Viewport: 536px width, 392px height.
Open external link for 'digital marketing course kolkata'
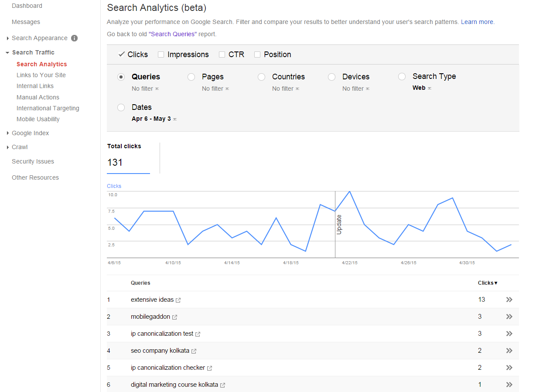click(222, 385)
